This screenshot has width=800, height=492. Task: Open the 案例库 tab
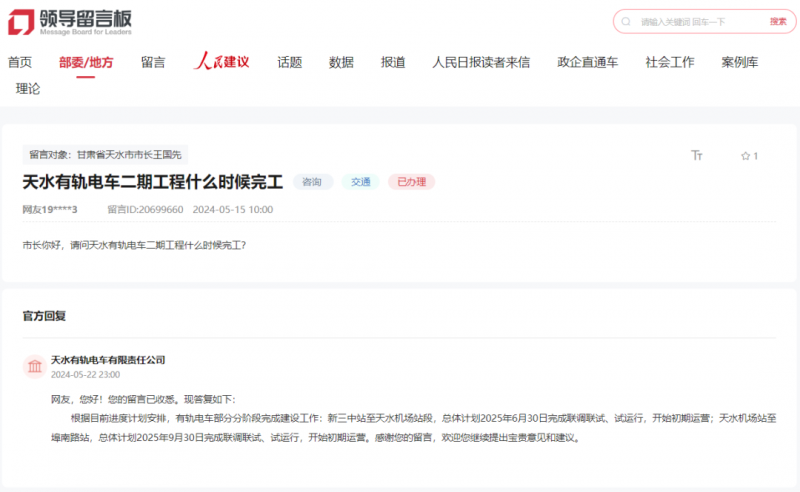739,62
